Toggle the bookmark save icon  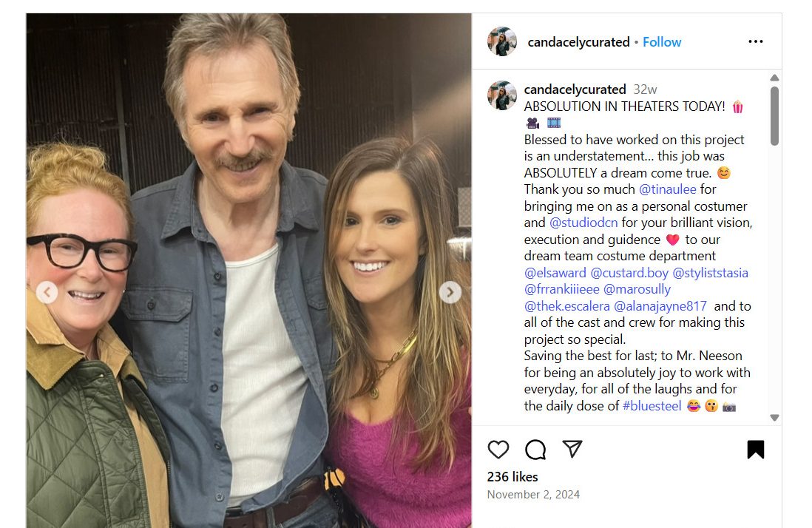point(756,450)
